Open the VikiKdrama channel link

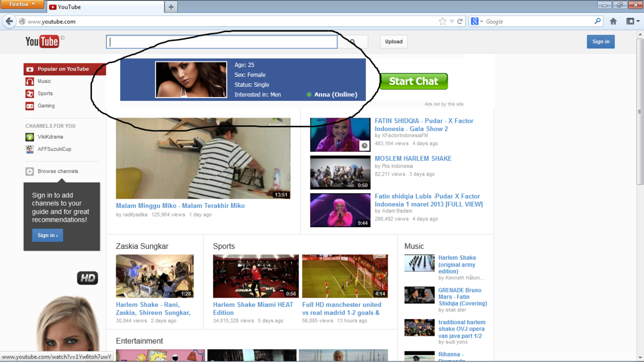(50, 137)
